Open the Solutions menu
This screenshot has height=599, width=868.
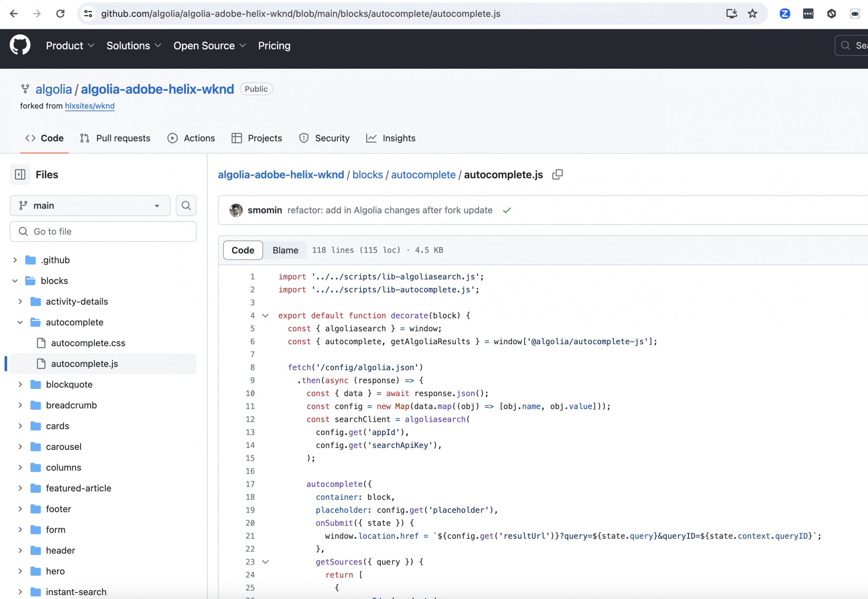pos(134,46)
